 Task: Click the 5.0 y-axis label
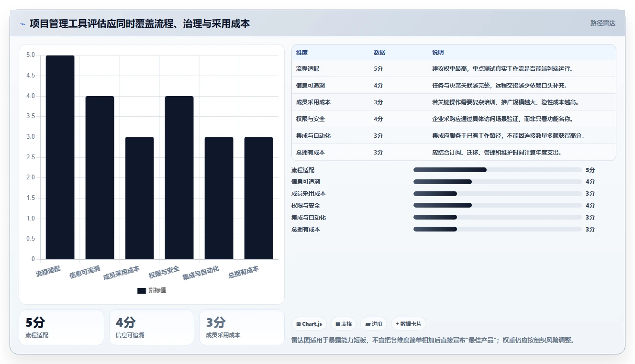tap(31, 55)
